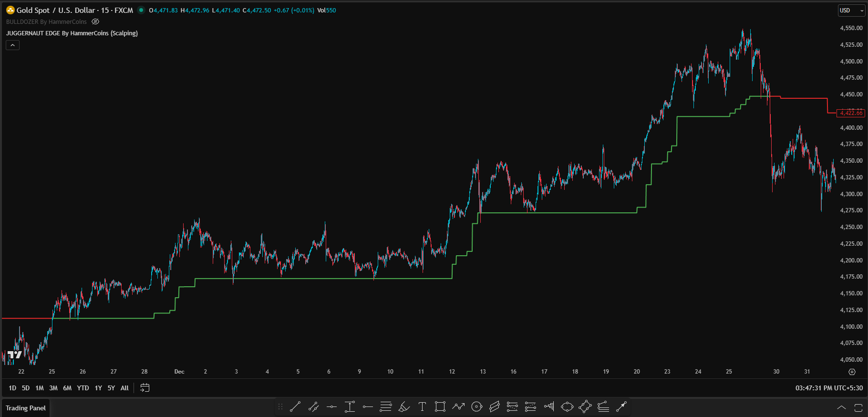Open chart settings gear near price axis

click(852, 372)
